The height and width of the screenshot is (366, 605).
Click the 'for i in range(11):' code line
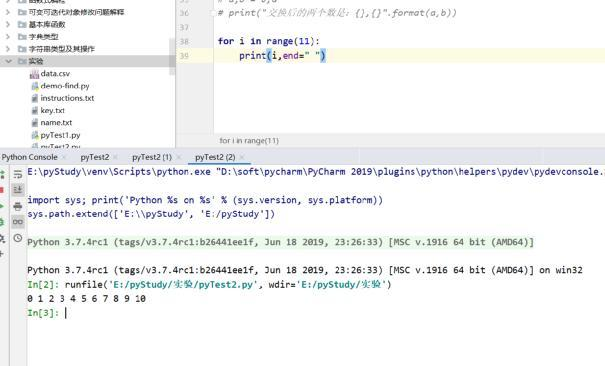(269, 41)
